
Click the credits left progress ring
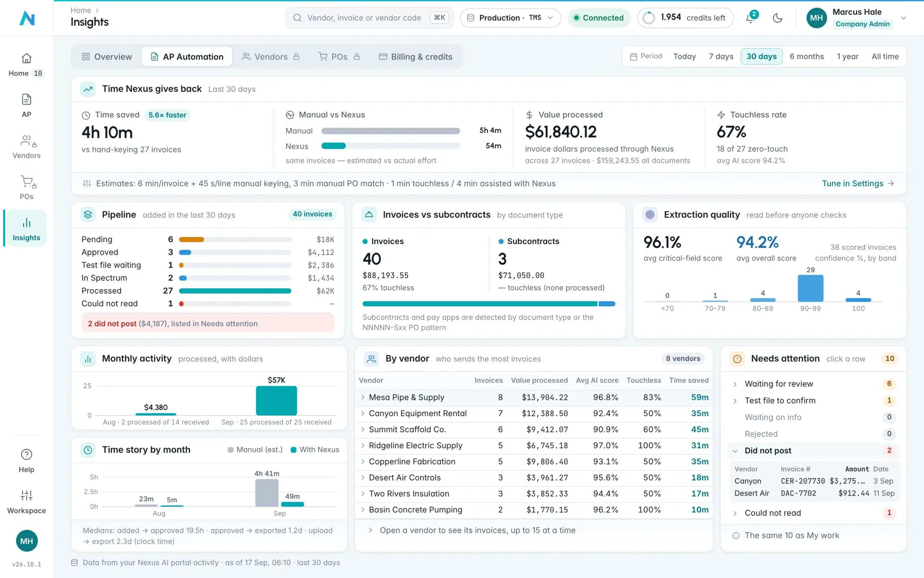pyautogui.click(x=649, y=18)
